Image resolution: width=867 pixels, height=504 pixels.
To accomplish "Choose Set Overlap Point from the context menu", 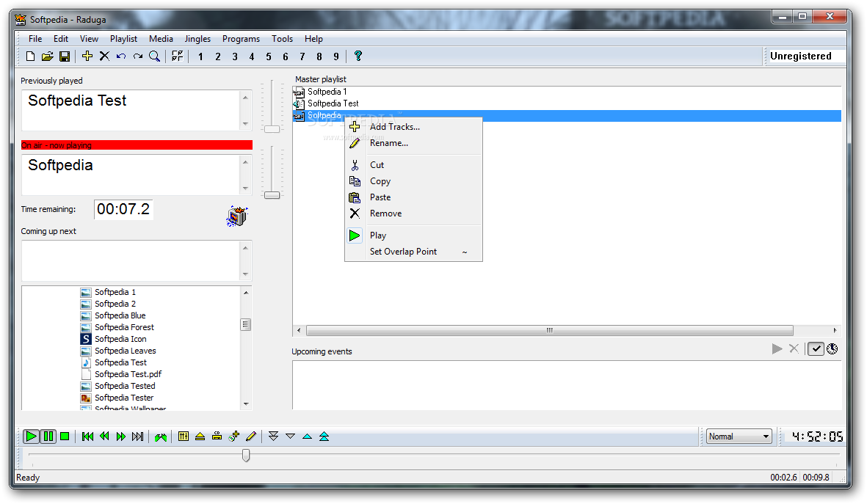I will [x=413, y=252].
